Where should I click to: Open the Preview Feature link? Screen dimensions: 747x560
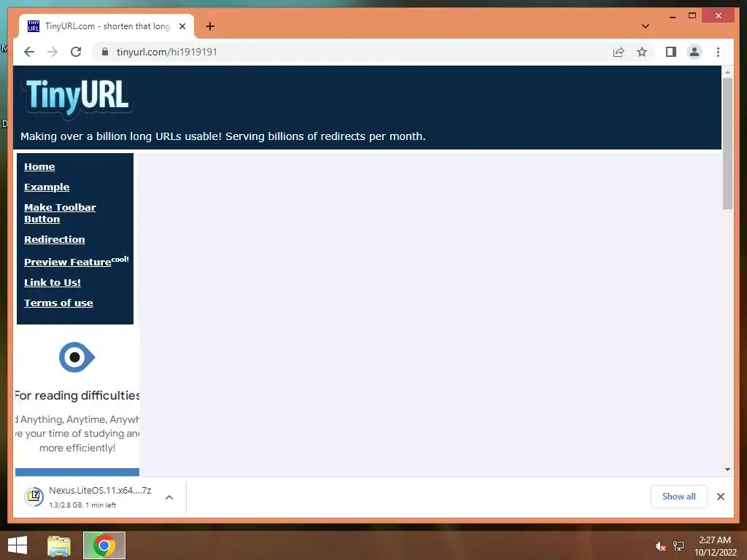[x=68, y=262]
